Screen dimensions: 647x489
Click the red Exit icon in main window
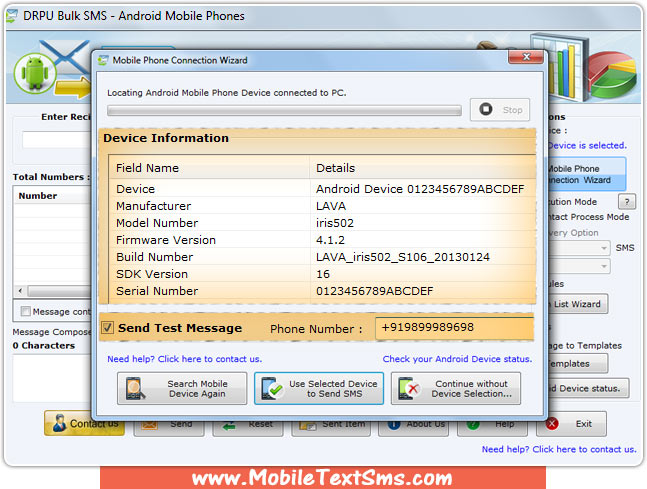552,423
